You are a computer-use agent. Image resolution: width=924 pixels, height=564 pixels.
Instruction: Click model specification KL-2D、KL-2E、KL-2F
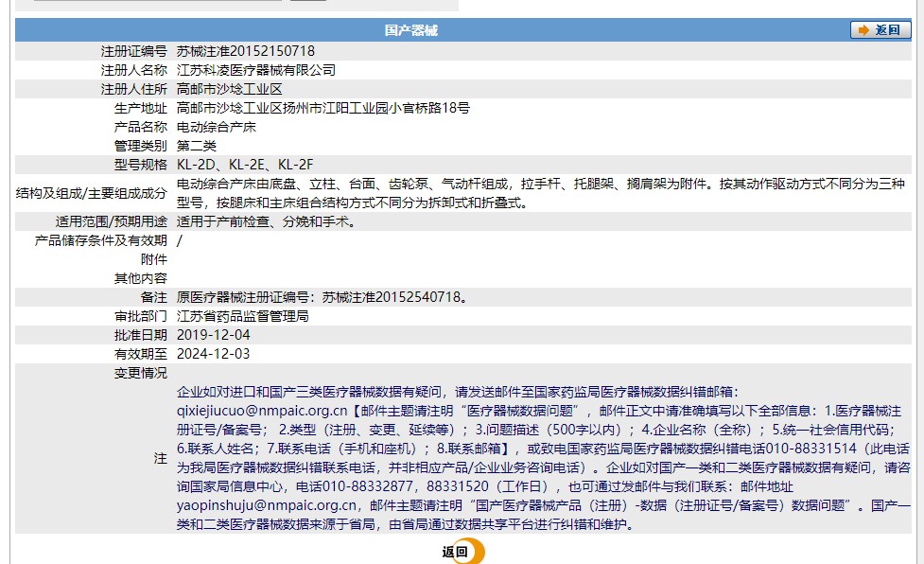pyautogui.click(x=245, y=165)
